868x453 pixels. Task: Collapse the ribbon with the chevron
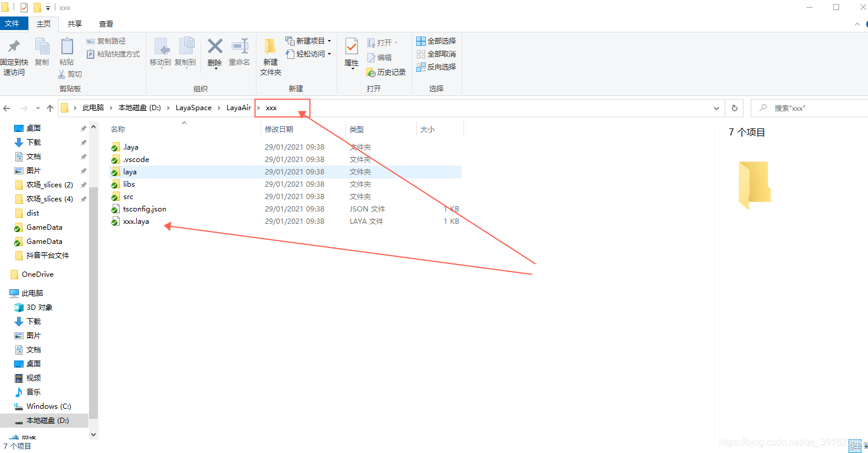858,24
